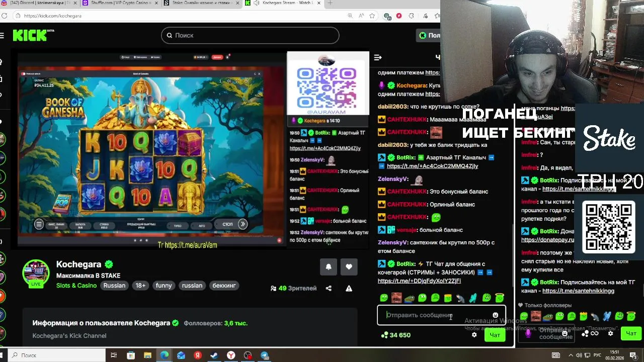Open the t.me/+Ac4CokC2MMQ4Zjly link in chat

coord(433,166)
